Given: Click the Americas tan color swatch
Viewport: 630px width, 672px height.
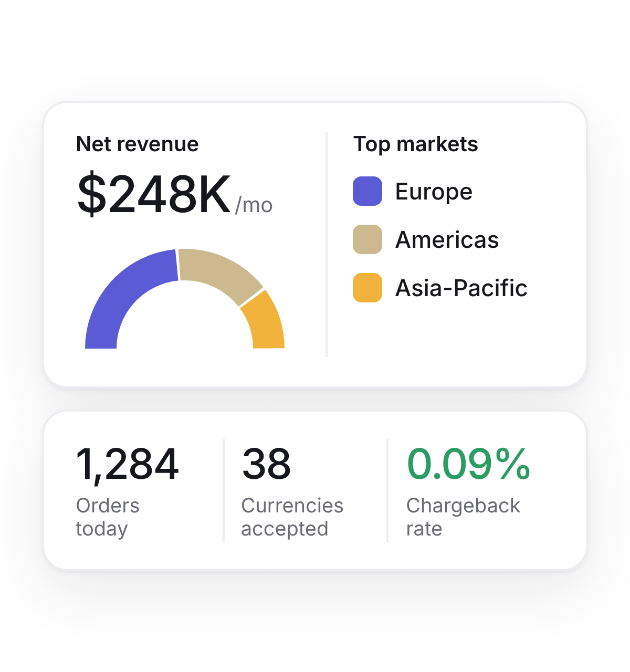Looking at the screenshot, I should [367, 239].
